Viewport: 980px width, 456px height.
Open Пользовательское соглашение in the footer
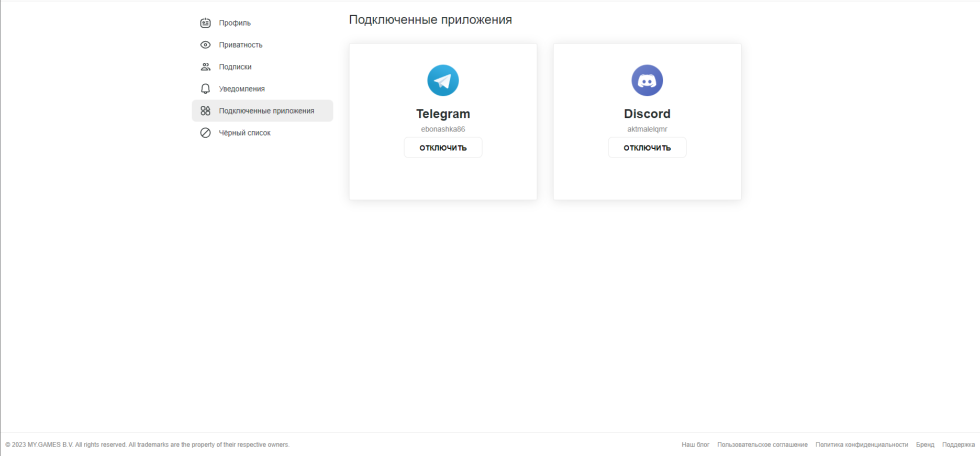click(x=762, y=444)
